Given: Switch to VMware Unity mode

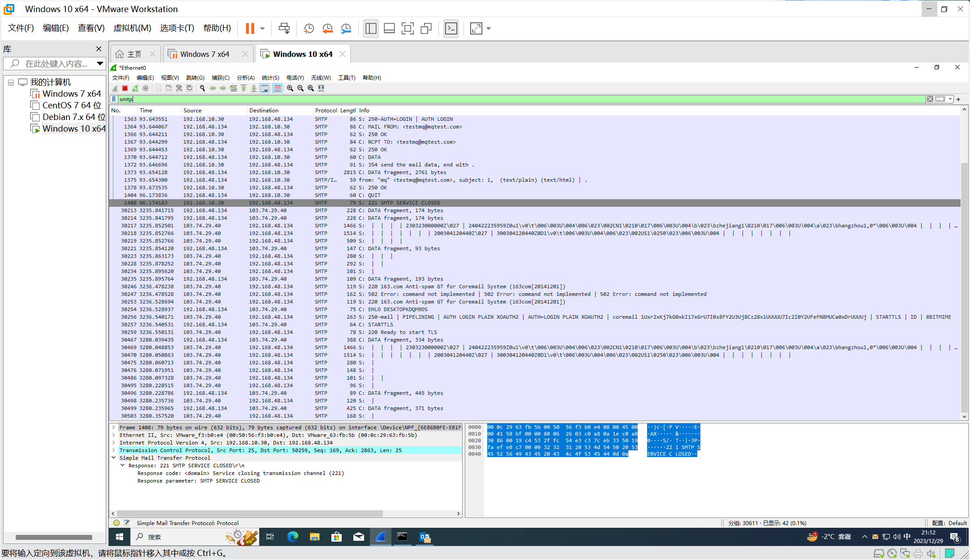Looking at the screenshot, I should click(426, 29).
